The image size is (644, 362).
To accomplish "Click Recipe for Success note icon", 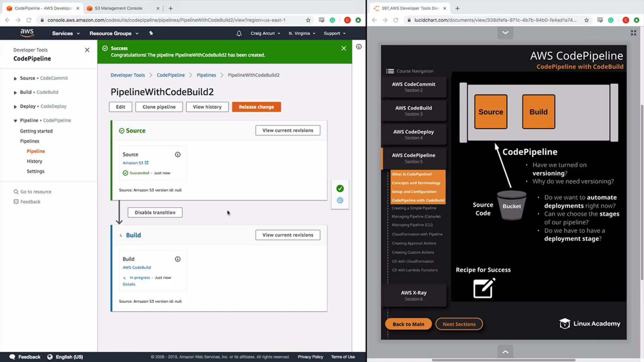I will pos(484,288).
